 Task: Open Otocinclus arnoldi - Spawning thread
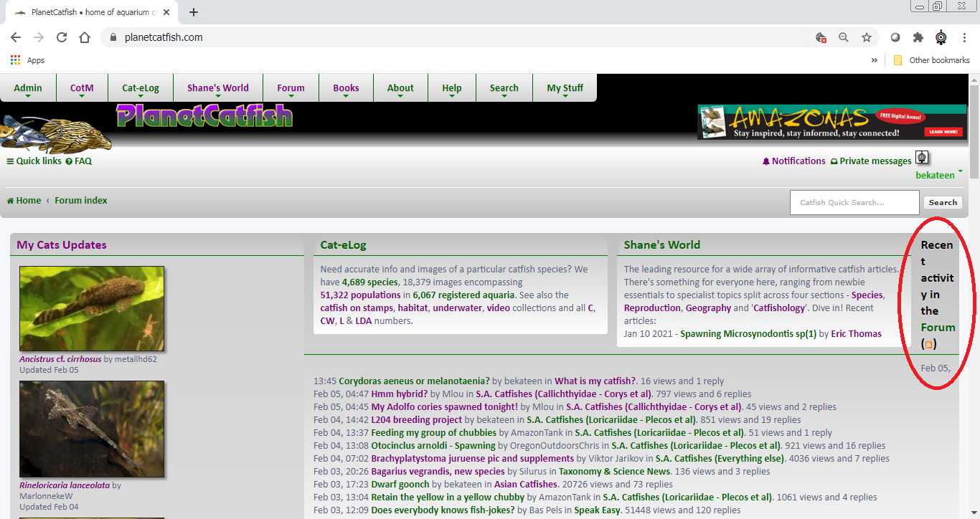point(433,446)
